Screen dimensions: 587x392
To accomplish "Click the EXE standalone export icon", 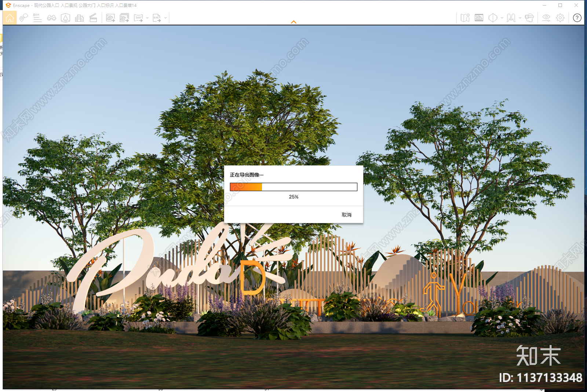I will pos(157,18).
